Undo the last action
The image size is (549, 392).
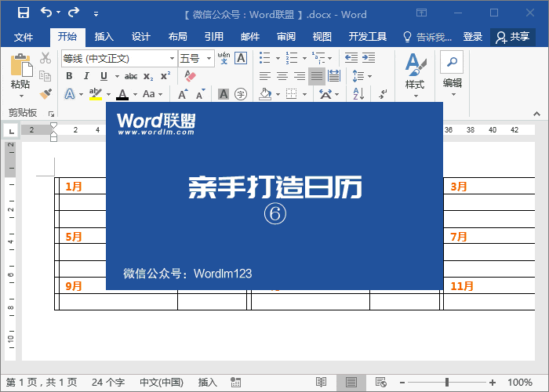pos(46,13)
